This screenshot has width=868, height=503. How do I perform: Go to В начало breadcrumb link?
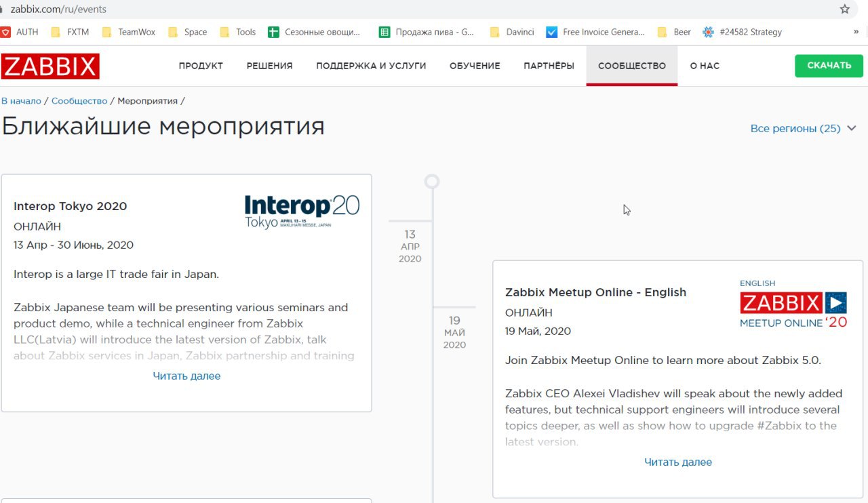(x=21, y=101)
